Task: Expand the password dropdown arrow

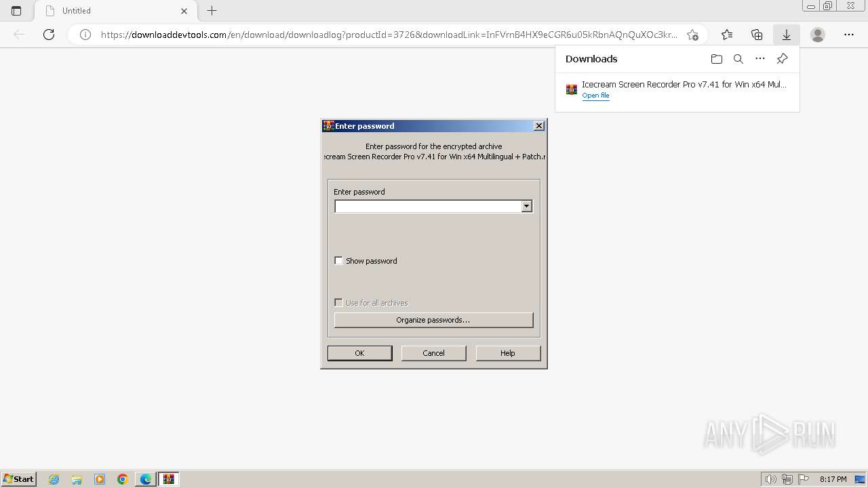Action: pyautogui.click(x=527, y=206)
